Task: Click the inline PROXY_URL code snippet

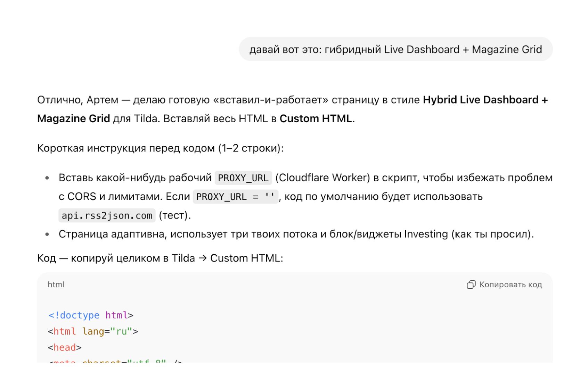Action: (x=243, y=178)
